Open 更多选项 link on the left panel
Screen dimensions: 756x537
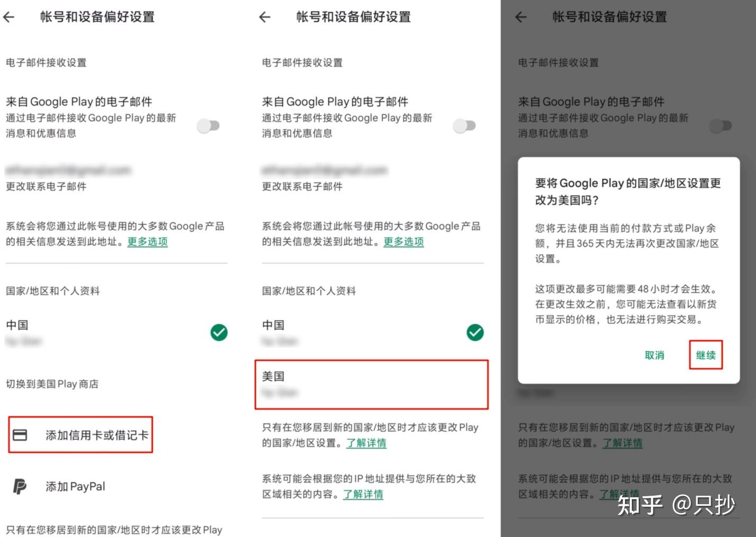point(147,242)
